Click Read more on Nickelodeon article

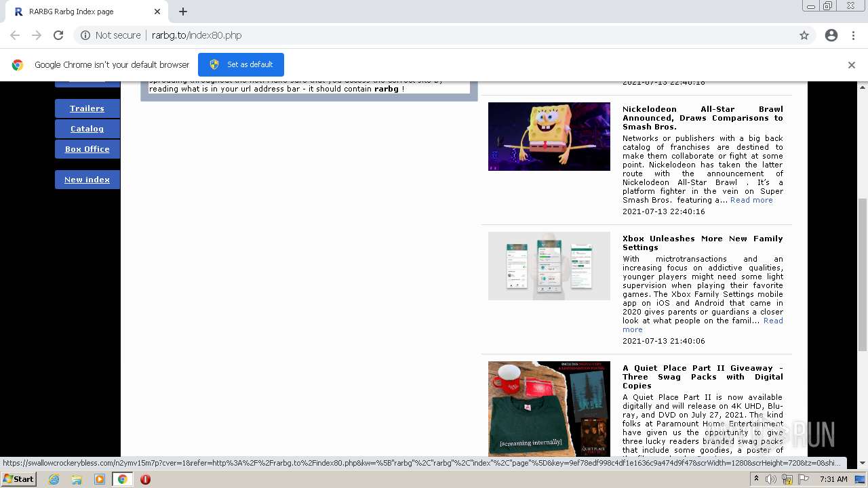751,200
